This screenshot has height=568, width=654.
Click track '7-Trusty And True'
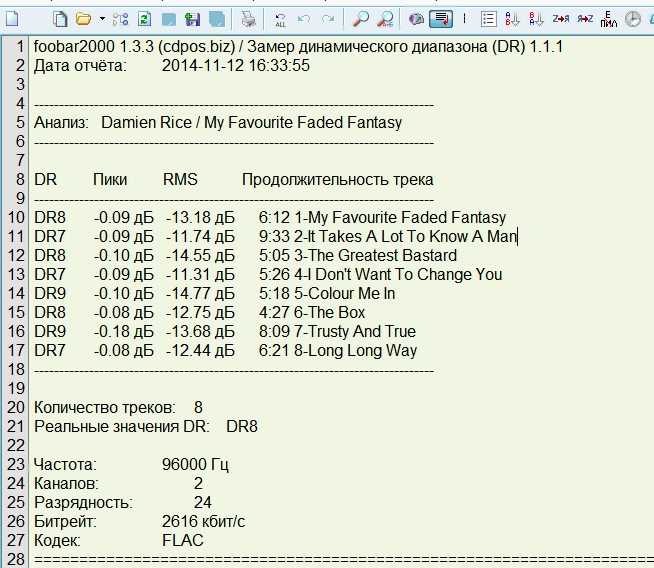coord(355,332)
